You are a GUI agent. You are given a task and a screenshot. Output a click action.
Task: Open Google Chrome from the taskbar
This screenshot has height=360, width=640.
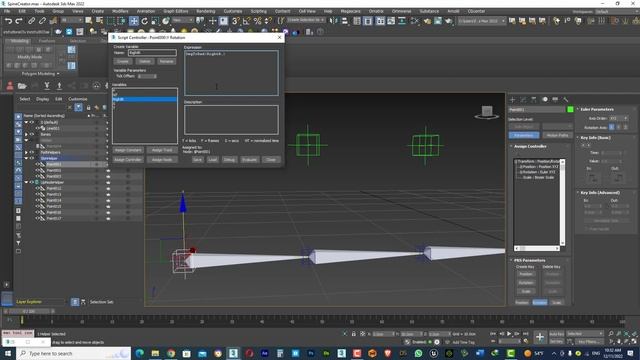click(x=171, y=353)
